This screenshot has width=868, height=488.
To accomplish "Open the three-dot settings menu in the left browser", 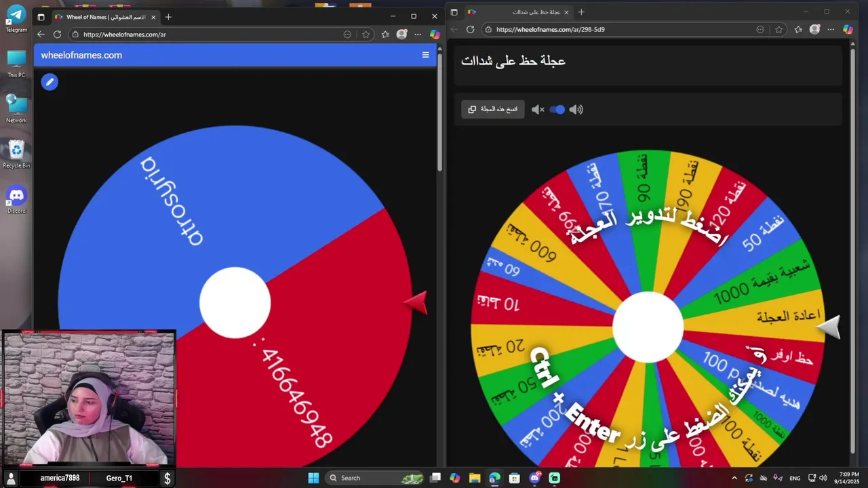I will [418, 35].
